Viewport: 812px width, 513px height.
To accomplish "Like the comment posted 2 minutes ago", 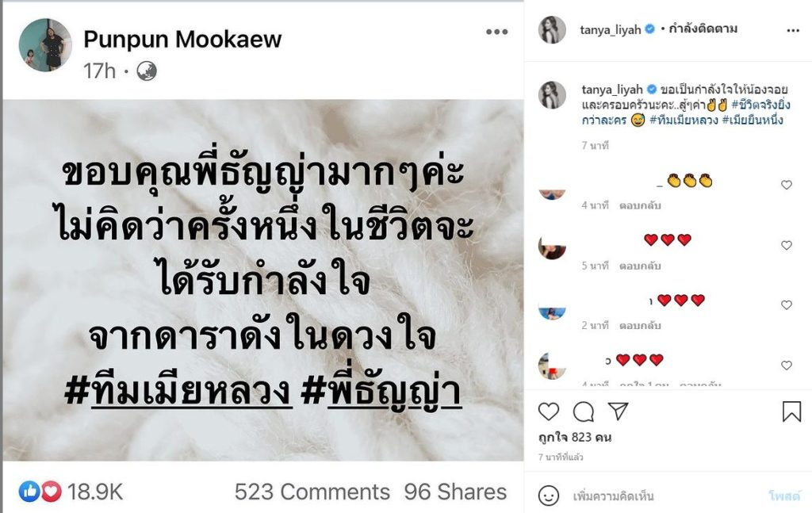I will point(786,305).
